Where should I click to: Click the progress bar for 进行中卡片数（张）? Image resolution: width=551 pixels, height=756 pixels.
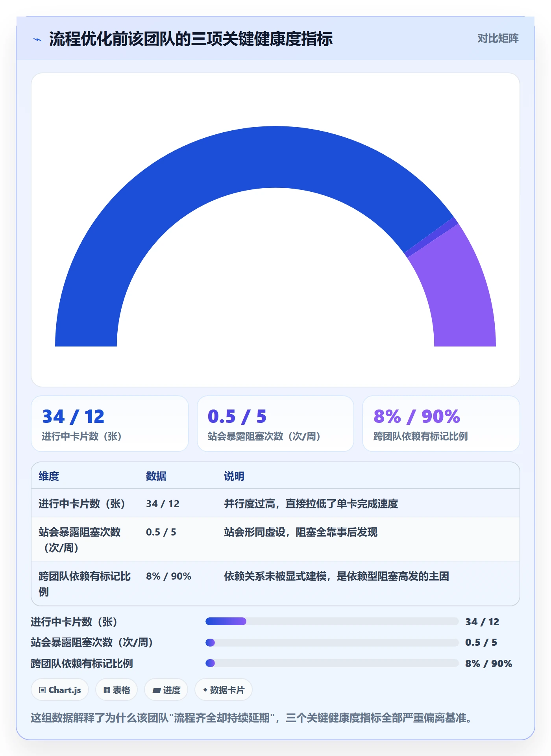pyautogui.click(x=332, y=621)
